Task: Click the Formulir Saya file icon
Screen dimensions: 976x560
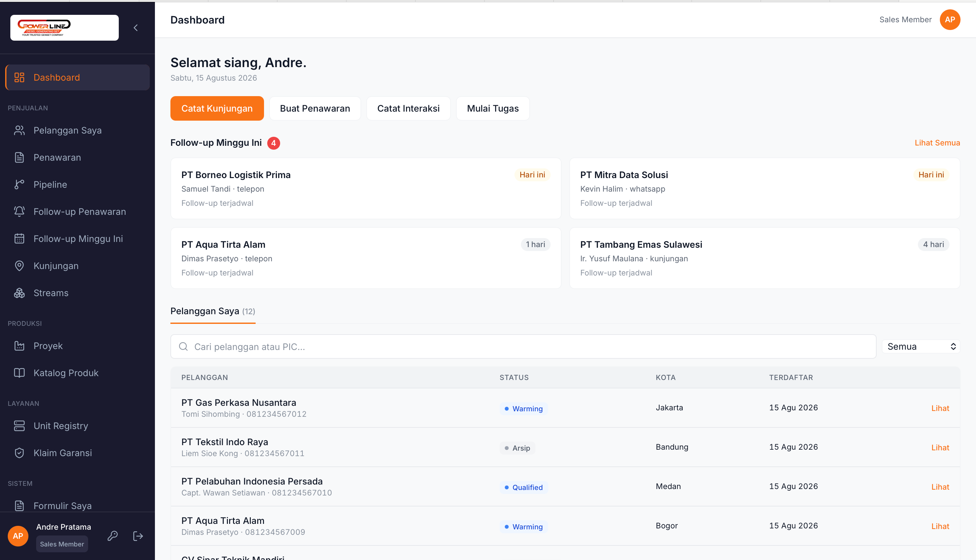Action: click(19, 505)
